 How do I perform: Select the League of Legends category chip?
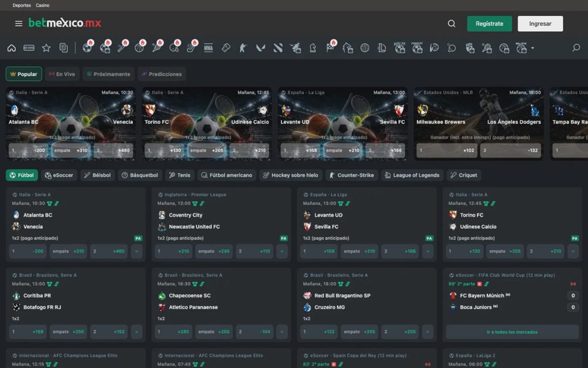tap(412, 175)
